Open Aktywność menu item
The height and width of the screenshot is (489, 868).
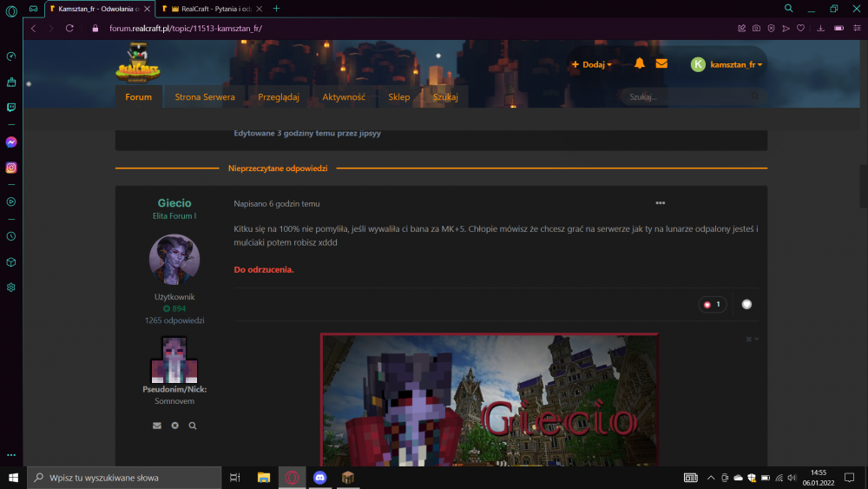[x=344, y=97]
